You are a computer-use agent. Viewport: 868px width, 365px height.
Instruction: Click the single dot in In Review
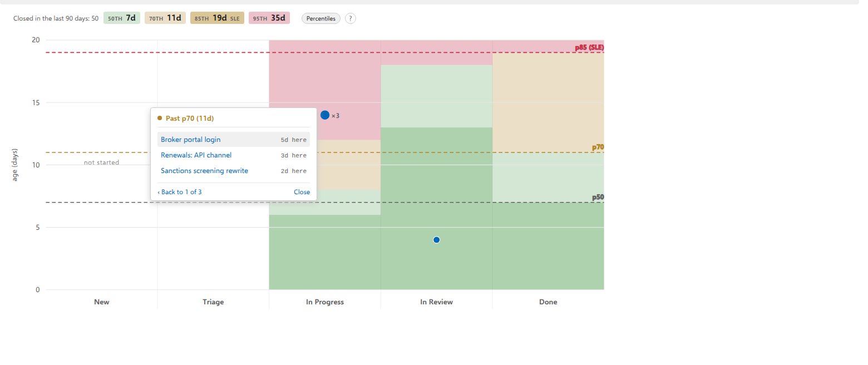click(437, 240)
